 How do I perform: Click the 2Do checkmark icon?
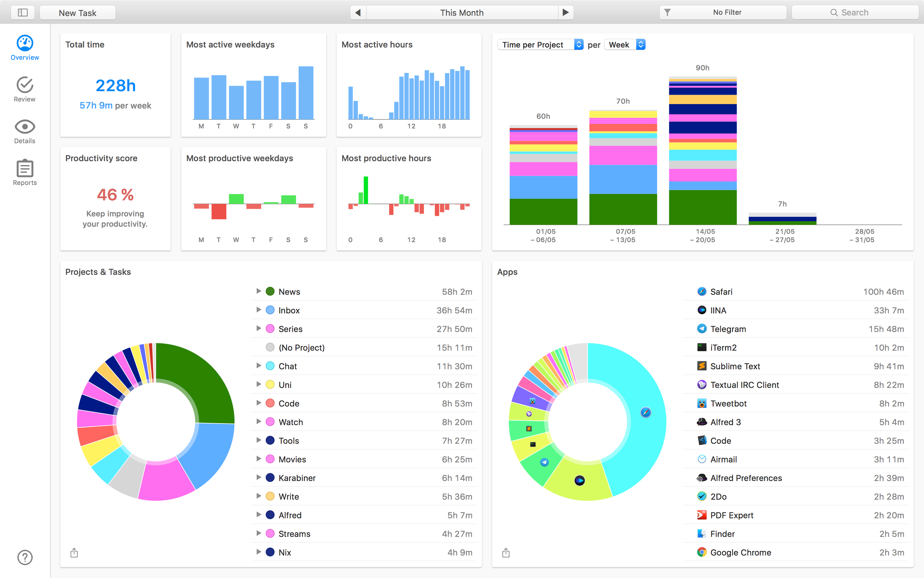702,496
